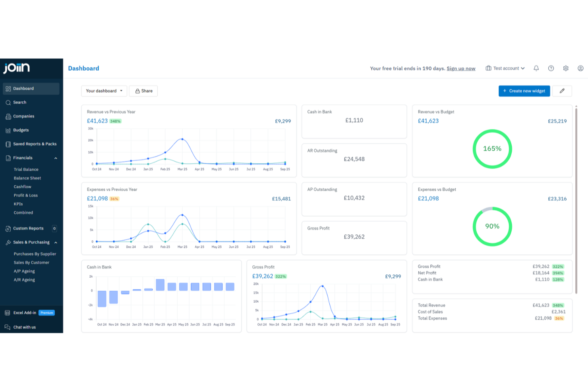Click the notification bell icon
The width and height of the screenshot is (588, 392).
click(536, 68)
